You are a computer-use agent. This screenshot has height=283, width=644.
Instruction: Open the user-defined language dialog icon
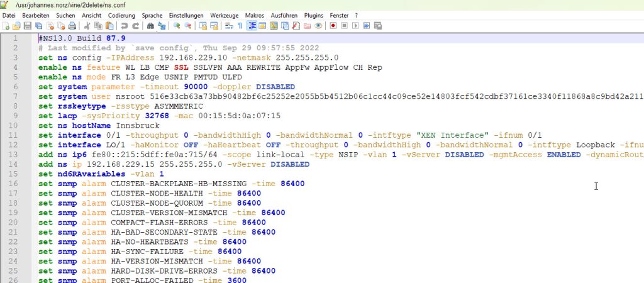pos(262,26)
